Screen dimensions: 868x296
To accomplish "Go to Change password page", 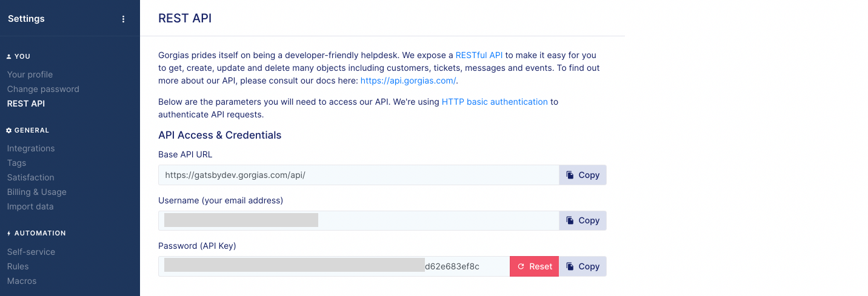I will tap(43, 89).
